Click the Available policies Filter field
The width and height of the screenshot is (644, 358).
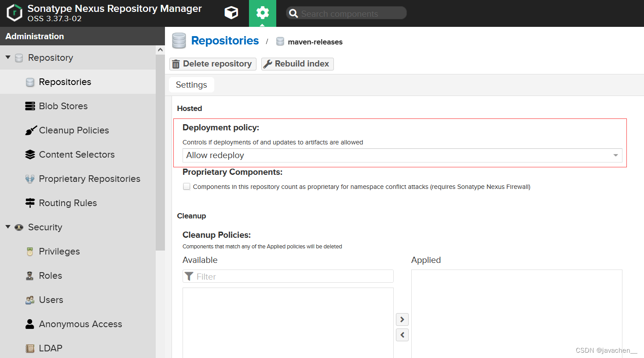click(x=288, y=276)
